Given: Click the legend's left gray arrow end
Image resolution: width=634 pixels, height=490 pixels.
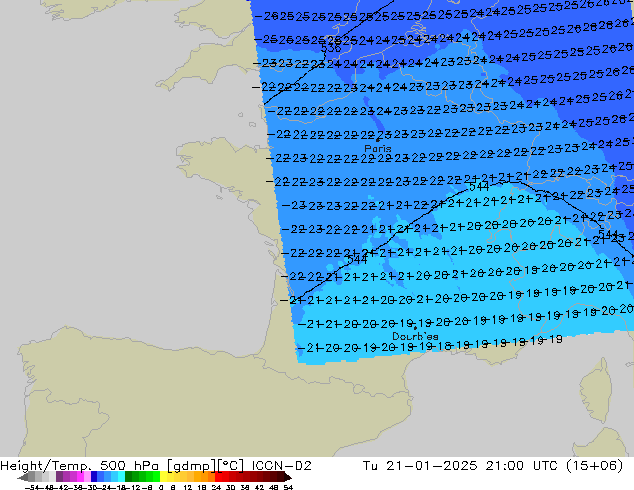Looking at the screenshot, I should point(22,477).
